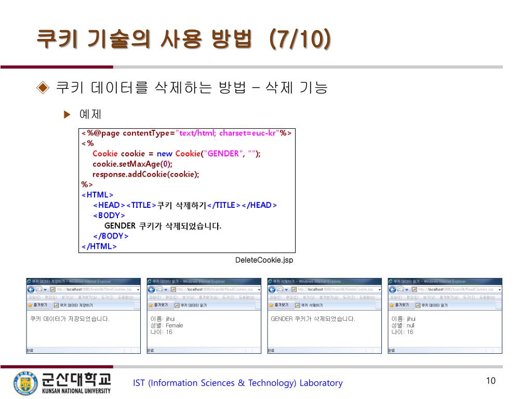Click the 예제 label
Screen dimensions: 532x399
pos(90,114)
